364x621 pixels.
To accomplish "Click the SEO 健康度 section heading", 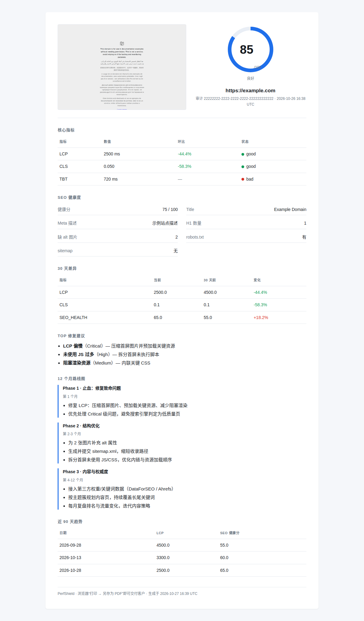I will pyautogui.click(x=69, y=197).
